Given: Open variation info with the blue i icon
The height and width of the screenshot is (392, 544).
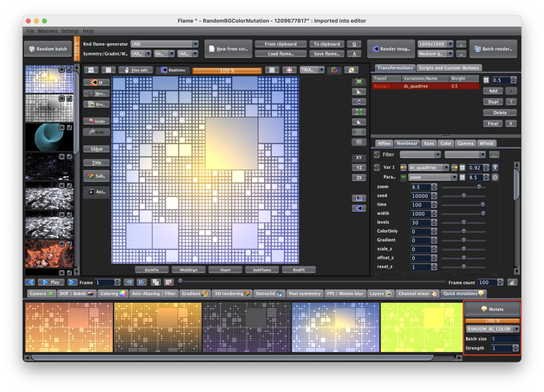Looking at the screenshot, I should point(495,167).
